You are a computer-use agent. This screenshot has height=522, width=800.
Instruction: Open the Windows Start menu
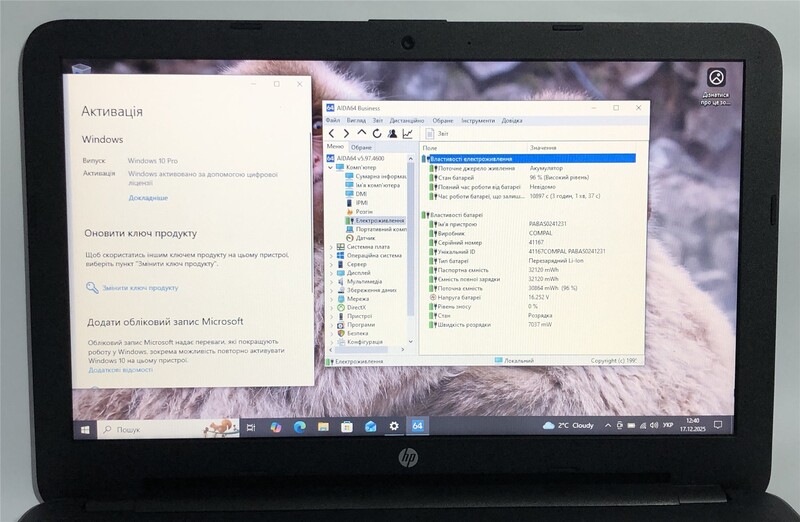point(85,430)
